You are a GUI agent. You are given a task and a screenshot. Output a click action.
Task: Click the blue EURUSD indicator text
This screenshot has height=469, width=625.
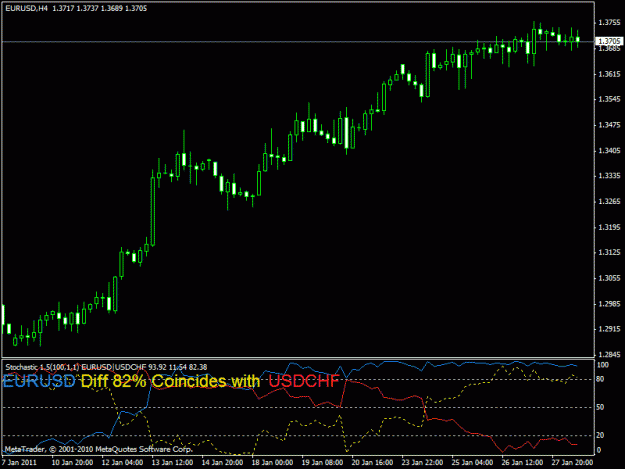pos(39,381)
